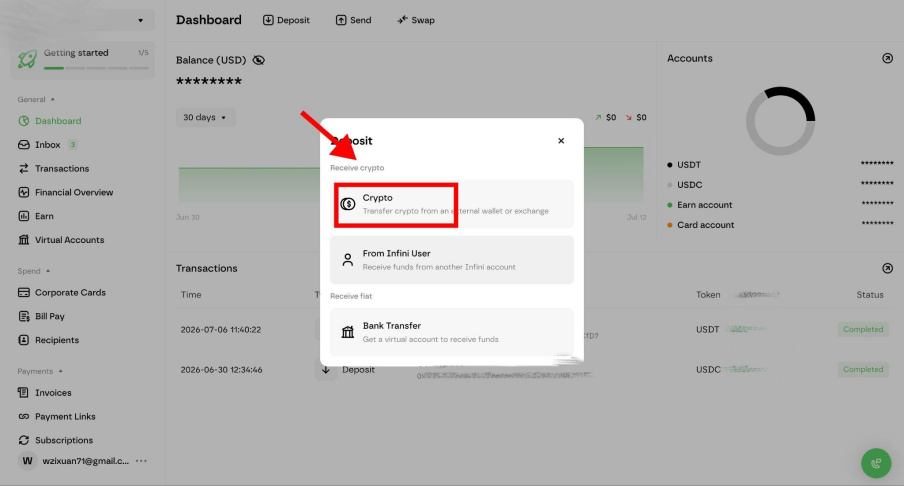The image size is (904, 486).
Task: Open the green support chat button
Action: pos(876,463)
